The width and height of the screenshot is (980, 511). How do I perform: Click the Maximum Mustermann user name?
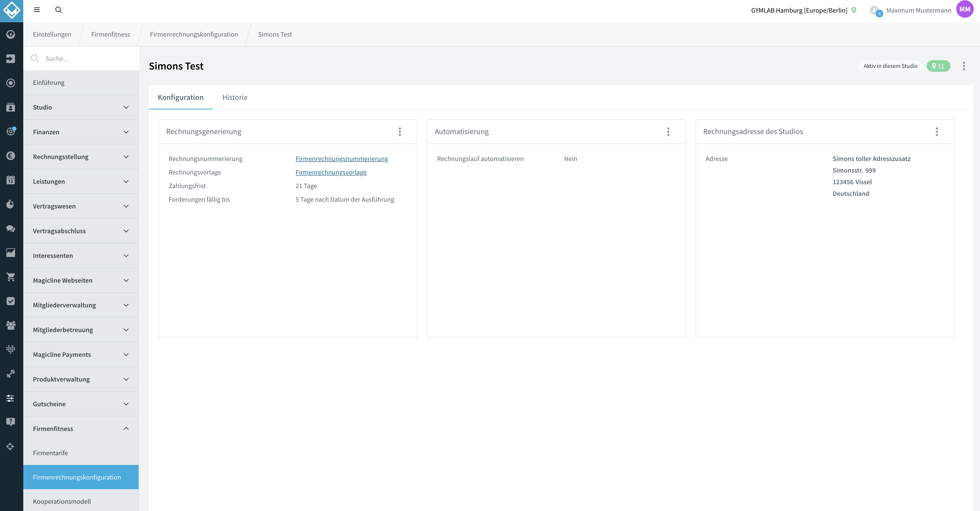pyautogui.click(x=918, y=10)
